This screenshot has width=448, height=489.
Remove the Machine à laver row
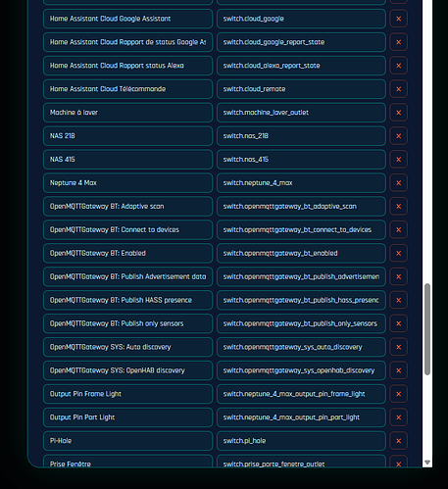398,113
